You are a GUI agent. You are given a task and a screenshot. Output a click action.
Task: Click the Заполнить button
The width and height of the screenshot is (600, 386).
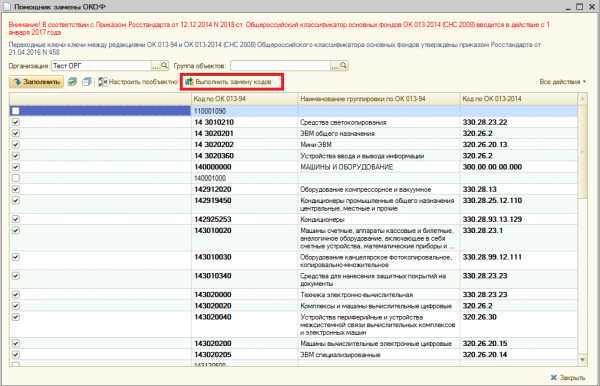tap(36, 82)
